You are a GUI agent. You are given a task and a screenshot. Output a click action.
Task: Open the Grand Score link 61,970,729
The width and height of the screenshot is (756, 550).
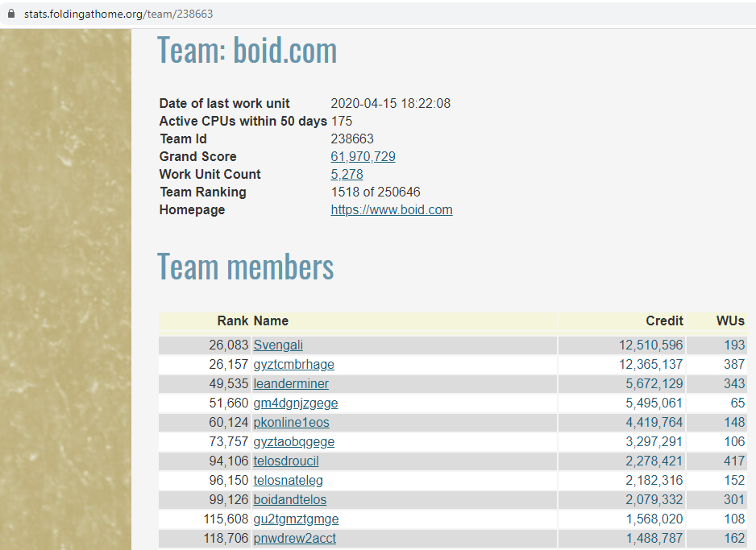[363, 156]
